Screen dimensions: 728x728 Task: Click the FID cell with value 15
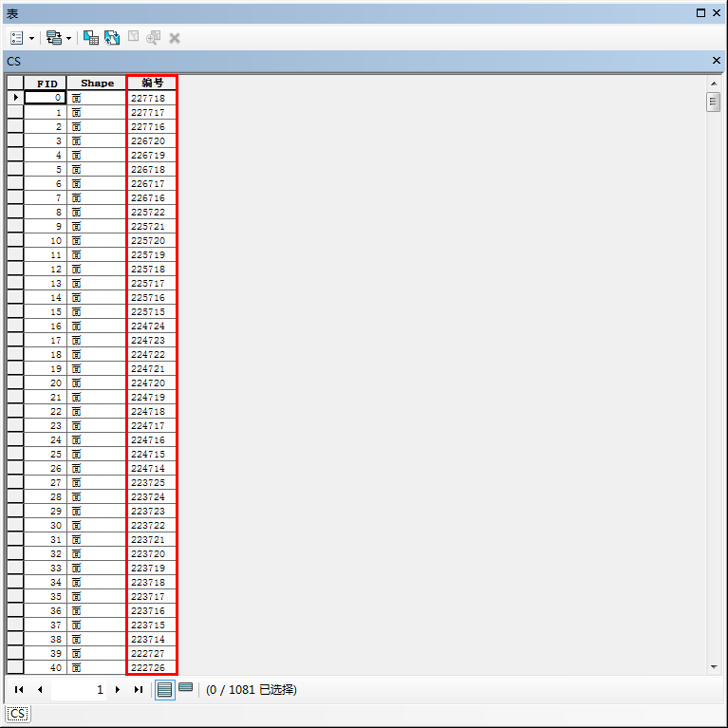[x=45, y=311]
